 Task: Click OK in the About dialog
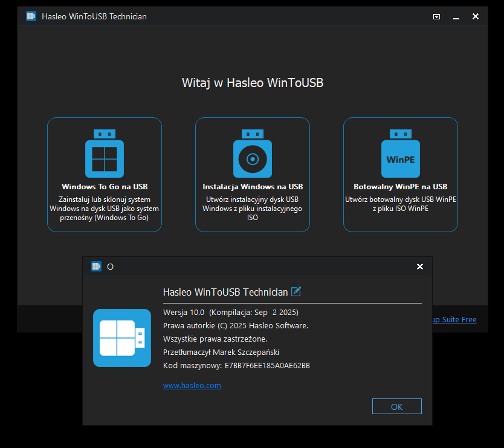click(396, 406)
